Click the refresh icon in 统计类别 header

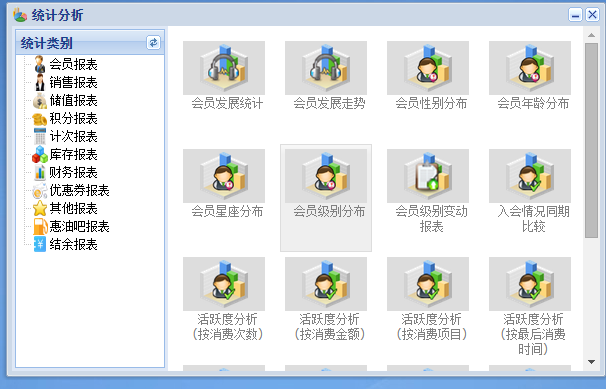tap(153, 42)
